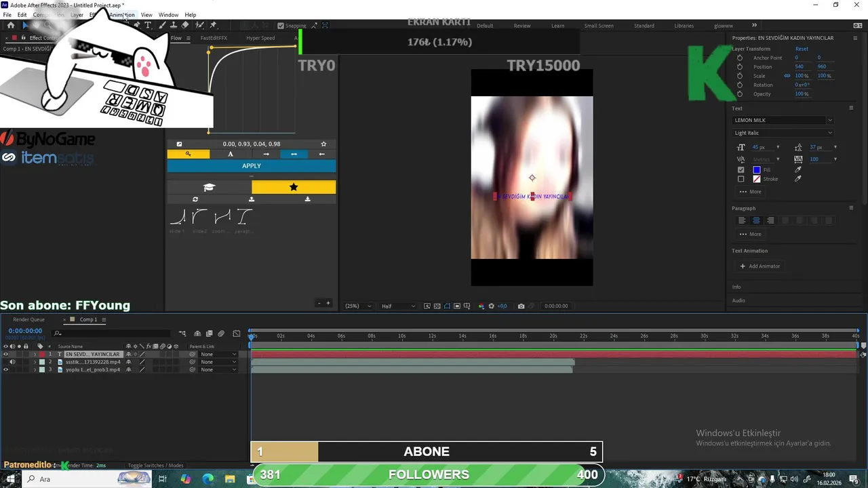Image resolution: width=868 pixels, height=488 pixels.
Task: Choose the zoom curve preset
Action: 222,218
